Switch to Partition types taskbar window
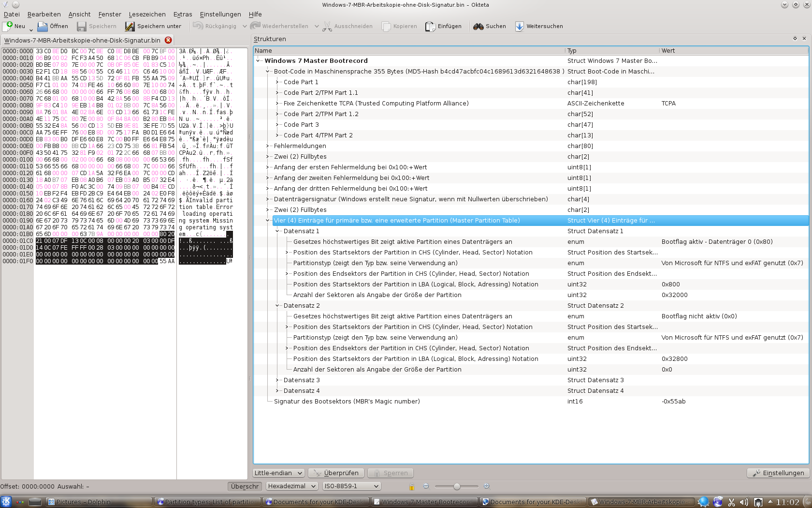 click(x=208, y=502)
